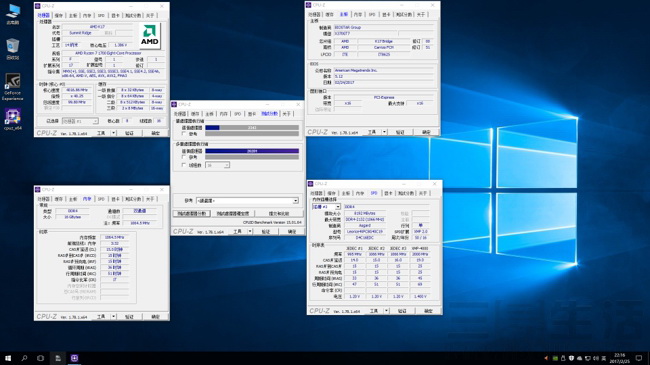Screen dimensions: 650x365
Task: Tick the multi-thread reference checkbox in benchmark window
Action: tap(184, 157)
